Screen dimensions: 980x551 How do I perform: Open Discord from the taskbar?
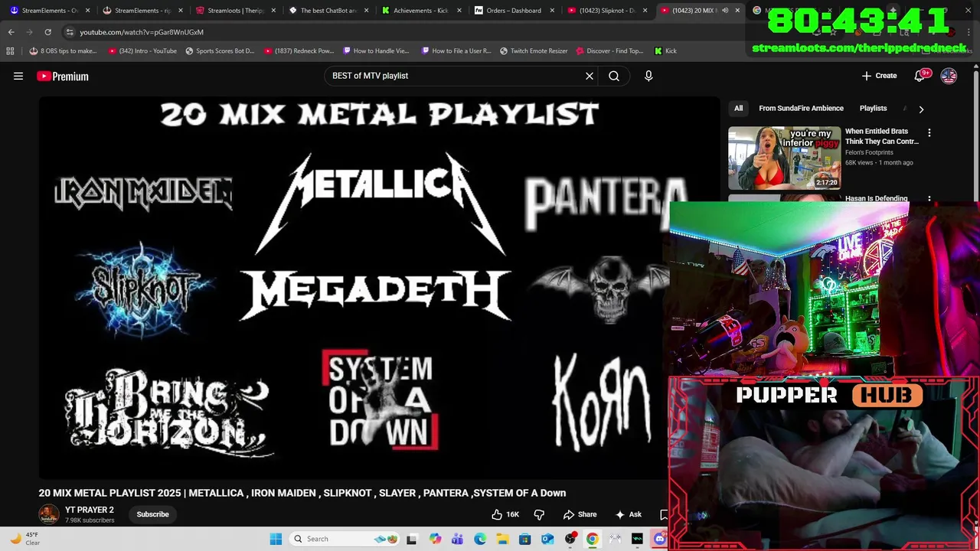tap(659, 539)
